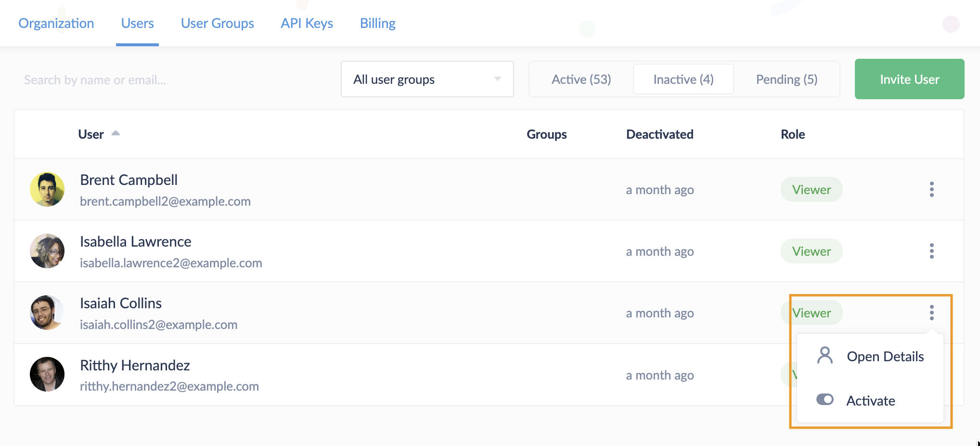Click Isabella Lawrence's avatar photo
The image size is (980, 446).
47,251
